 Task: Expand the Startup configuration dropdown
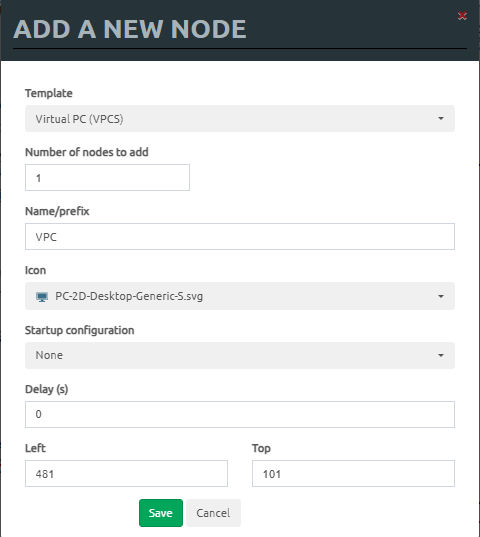[240, 355]
